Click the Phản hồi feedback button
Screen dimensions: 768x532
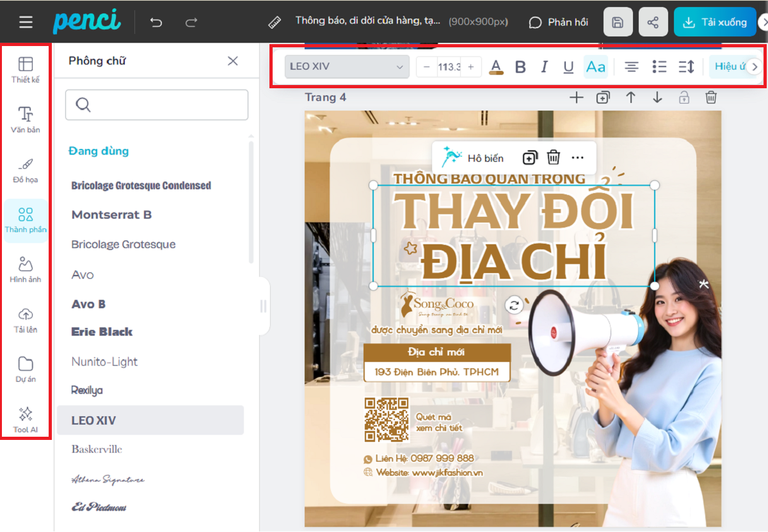click(x=559, y=22)
